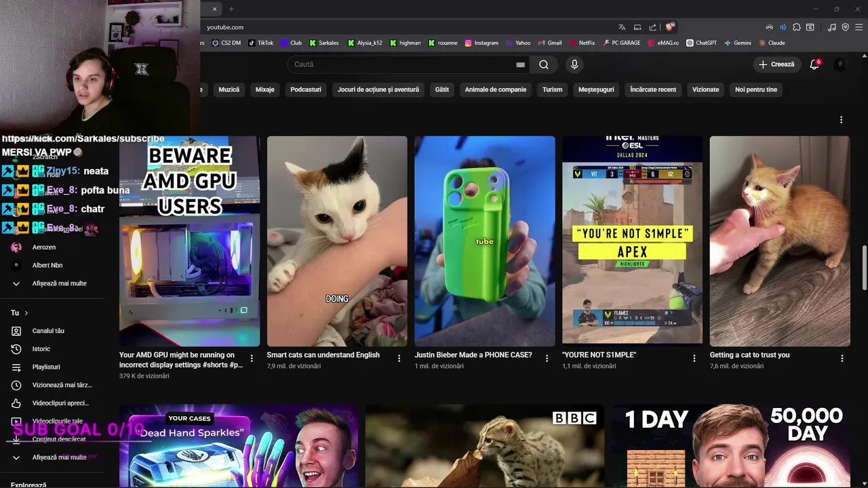The height and width of the screenshot is (488, 868).
Task: Open the Gemini bookmark
Action: tap(738, 43)
